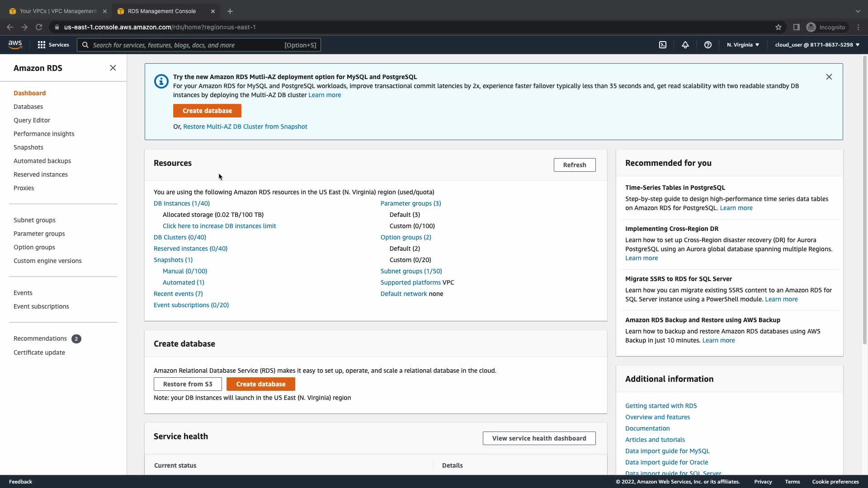The image size is (868, 488).
Task: Open Databases in the sidebar
Action: pos(28,107)
